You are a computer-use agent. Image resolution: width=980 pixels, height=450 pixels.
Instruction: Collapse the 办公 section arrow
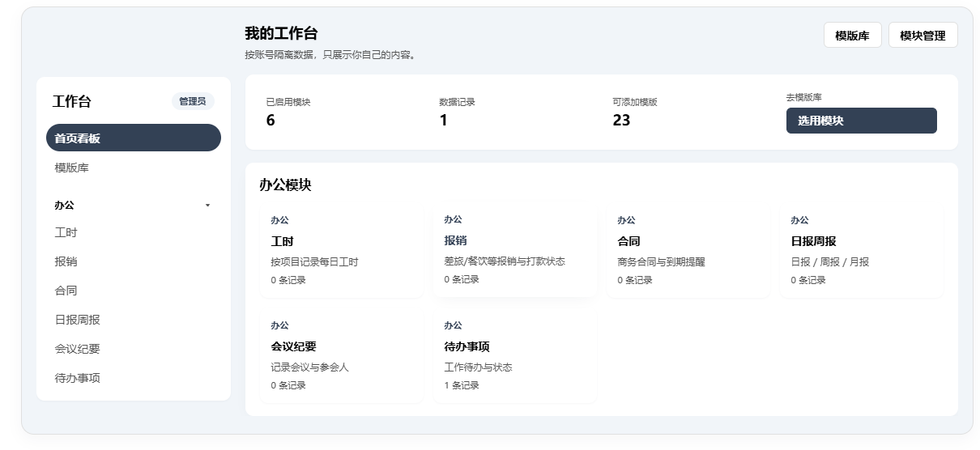coord(207,206)
